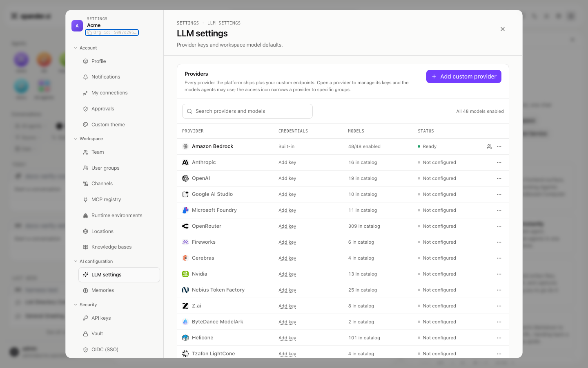The height and width of the screenshot is (368, 588).
Task: Open more options for Anthropic row
Action: tap(499, 162)
